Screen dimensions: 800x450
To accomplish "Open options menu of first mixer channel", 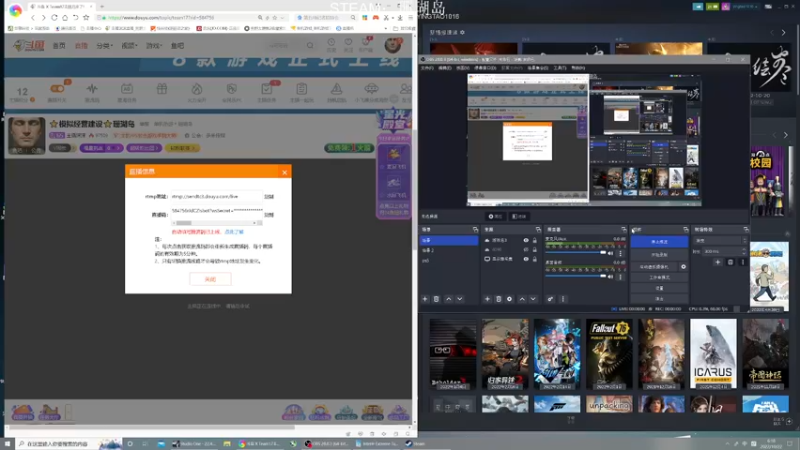I will coord(620,253).
